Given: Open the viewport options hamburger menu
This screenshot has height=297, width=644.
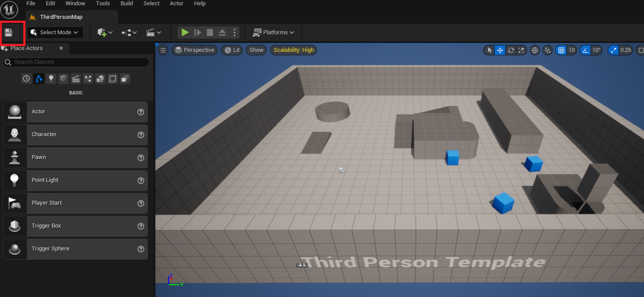Looking at the screenshot, I should (163, 50).
